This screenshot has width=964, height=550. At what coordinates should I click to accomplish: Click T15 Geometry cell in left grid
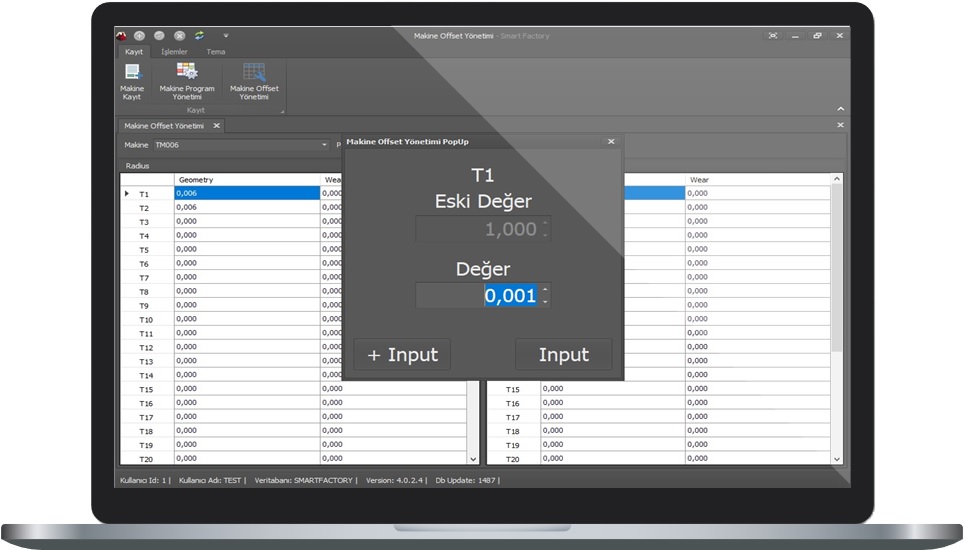[247, 388]
